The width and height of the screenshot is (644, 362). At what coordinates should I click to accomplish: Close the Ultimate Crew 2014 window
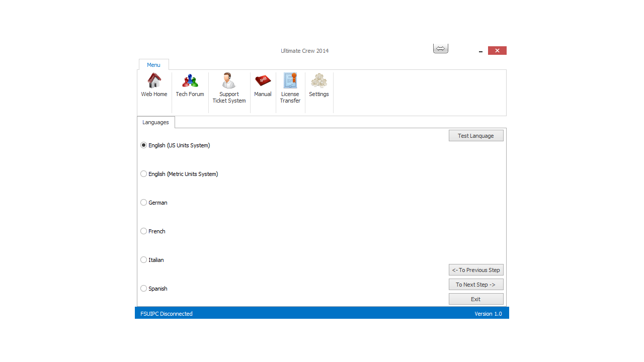(497, 51)
